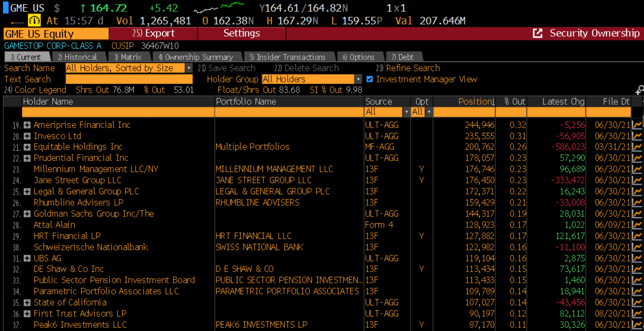Sort by the File Dt column header

(x=608, y=101)
